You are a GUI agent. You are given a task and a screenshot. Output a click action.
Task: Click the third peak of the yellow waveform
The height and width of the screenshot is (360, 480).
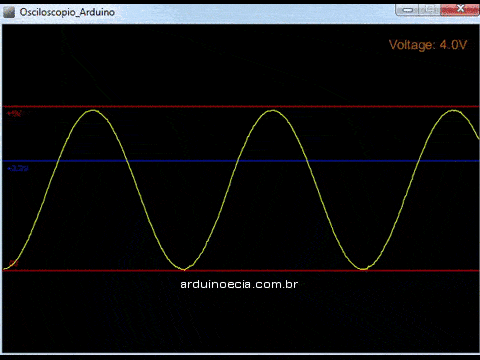pos(453,111)
